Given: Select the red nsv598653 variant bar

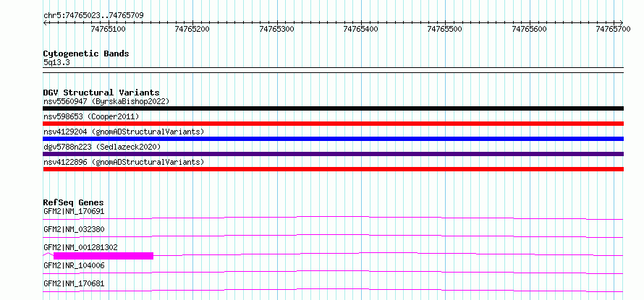Looking at the screenshot, I should 334,124.
